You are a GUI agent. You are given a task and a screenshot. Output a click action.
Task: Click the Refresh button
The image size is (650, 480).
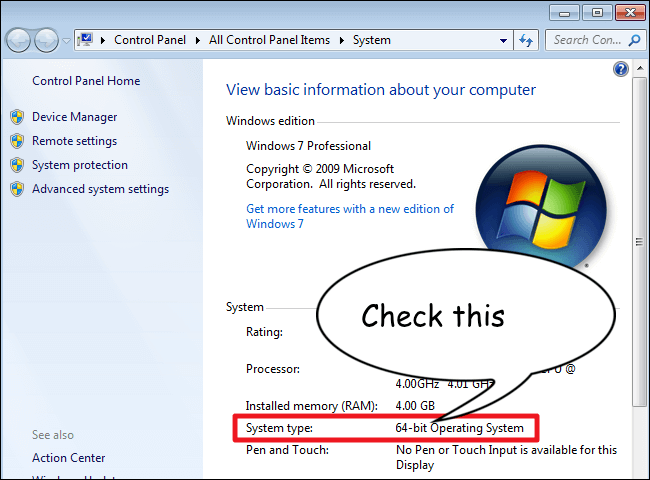tap(526, 40)
